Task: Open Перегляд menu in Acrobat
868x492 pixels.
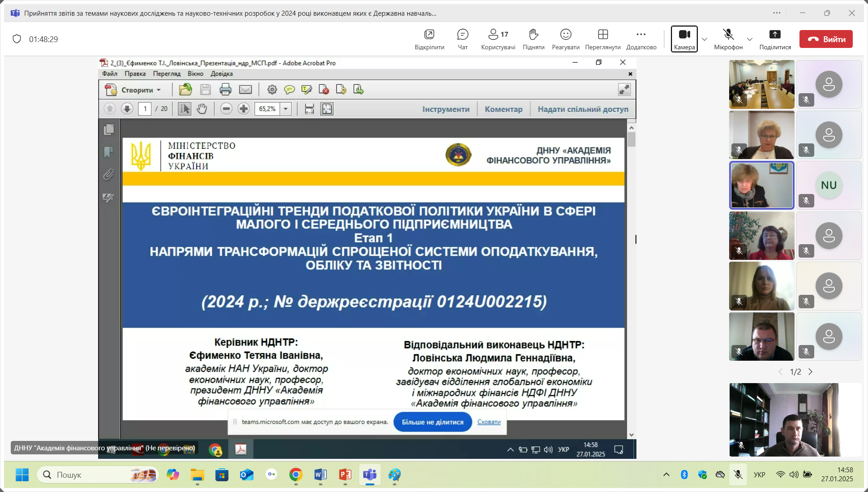Action: 167,73
